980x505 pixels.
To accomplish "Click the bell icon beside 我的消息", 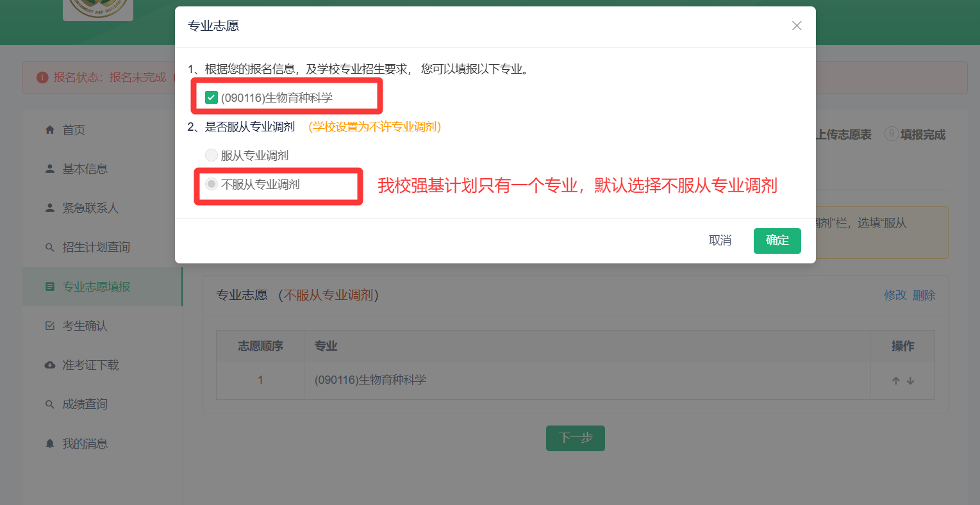I will click(x=50, y=443).
